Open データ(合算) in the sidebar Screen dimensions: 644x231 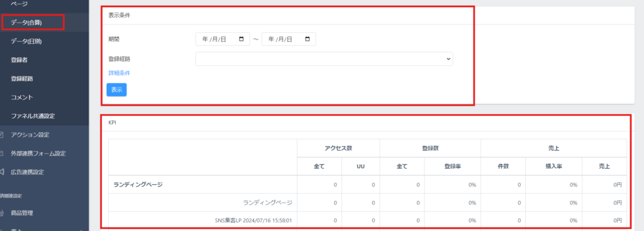[26, 23]
